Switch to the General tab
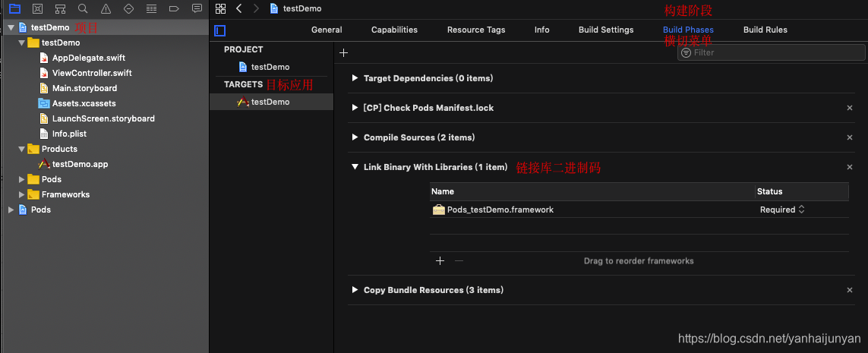 [x=327, y=30]
